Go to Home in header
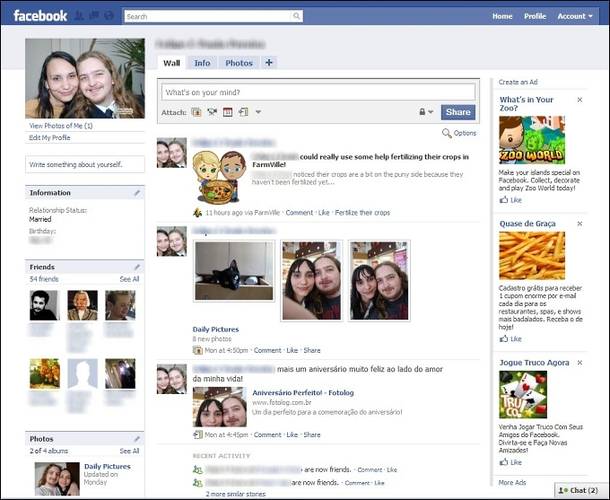This screenshot has height=500, width=610. [502, 16]
